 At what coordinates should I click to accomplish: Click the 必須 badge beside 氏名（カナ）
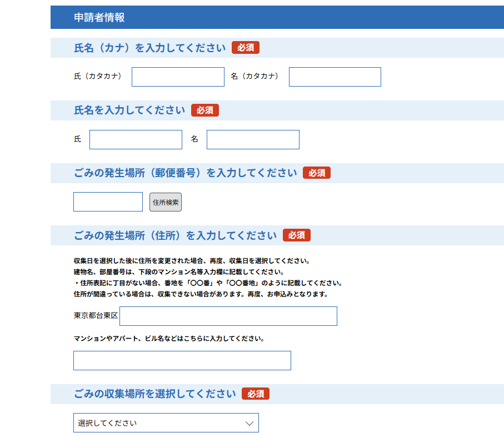246,48
